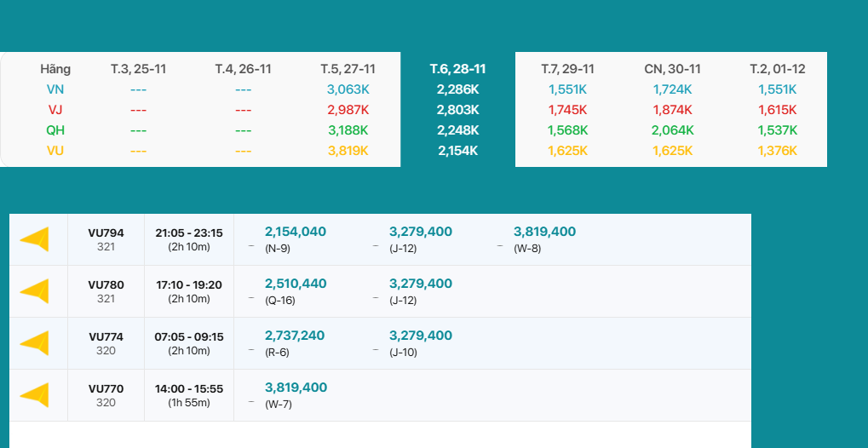Select the 3,819,400 W-8 fare on VU794

click(544, 232)
